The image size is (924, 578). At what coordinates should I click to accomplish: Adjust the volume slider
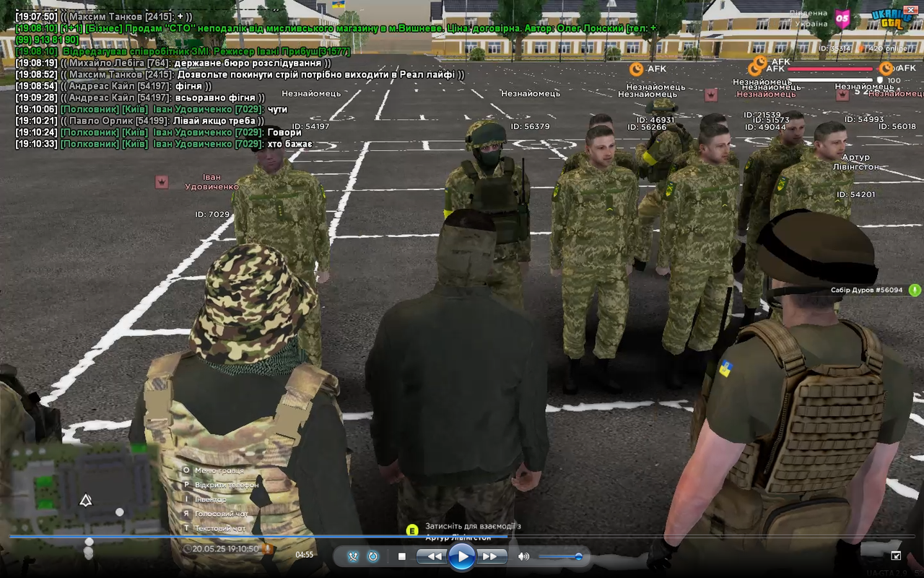click(560, 556)
